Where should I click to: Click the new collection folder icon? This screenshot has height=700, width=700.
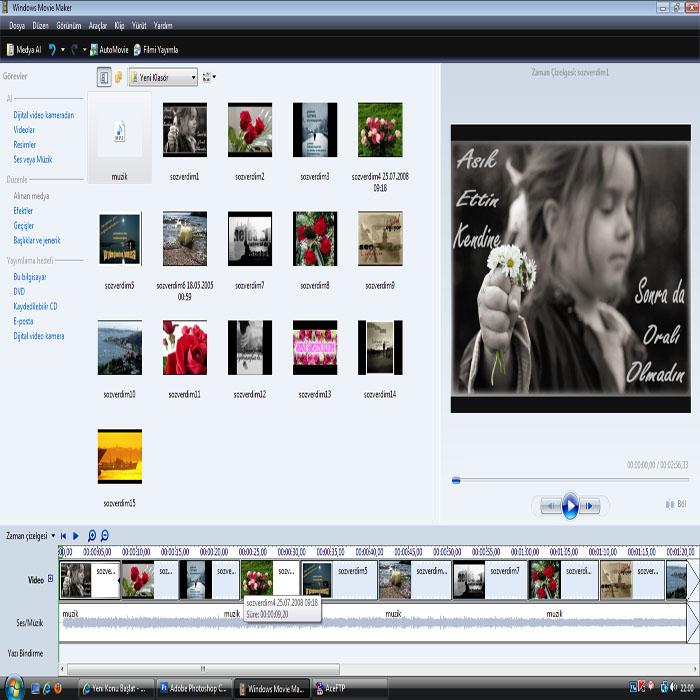pos(118,77)
